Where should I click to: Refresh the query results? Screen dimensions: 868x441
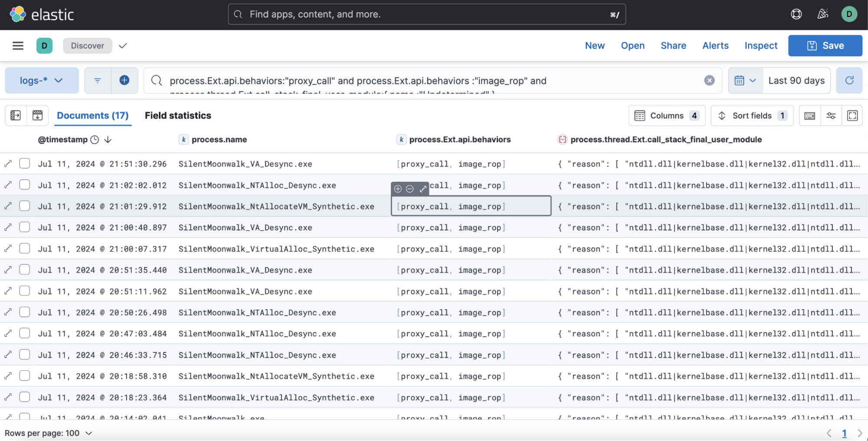tap(849, 80)
